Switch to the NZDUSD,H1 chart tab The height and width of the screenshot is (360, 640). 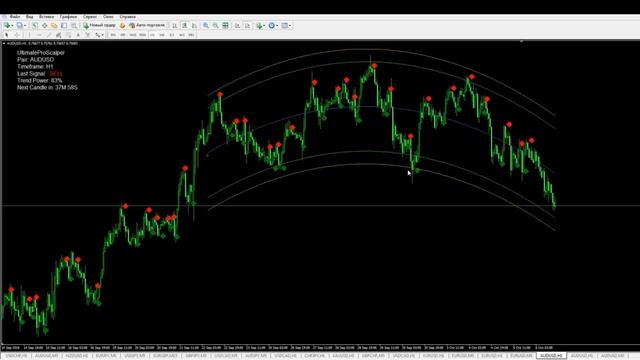(x=77, y=356)
